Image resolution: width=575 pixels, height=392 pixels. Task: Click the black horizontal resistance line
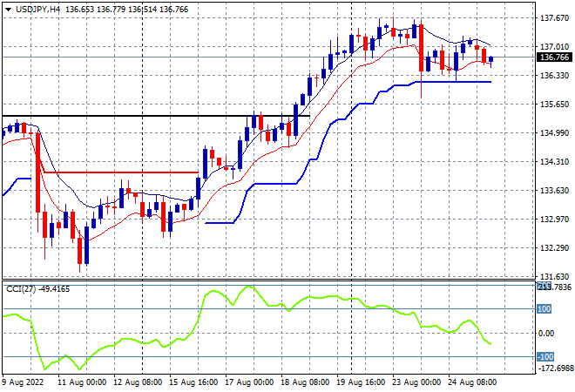pos(156,116)
